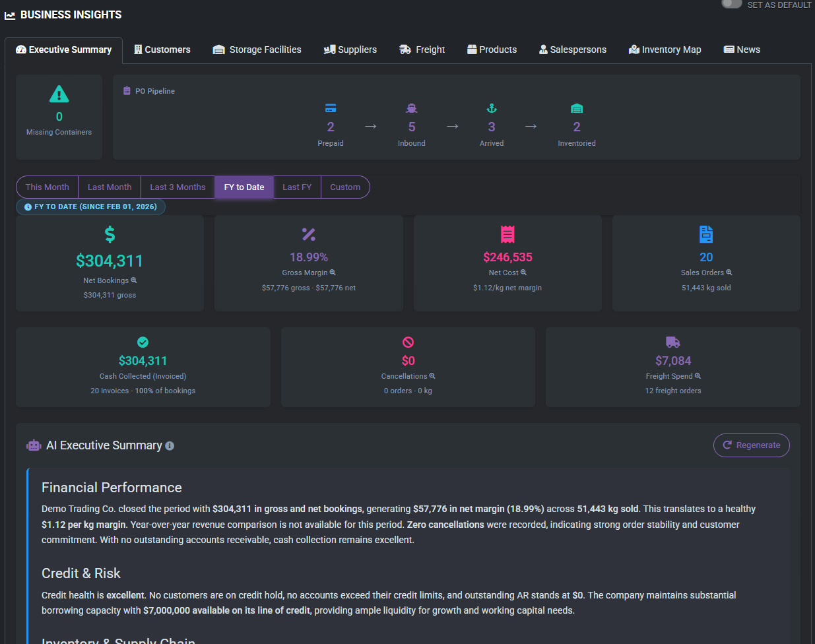The height and width of the screenshot is (644, 815).
Task: Click the Net Bookings magnifier icon
Action: tap(134, 280)
